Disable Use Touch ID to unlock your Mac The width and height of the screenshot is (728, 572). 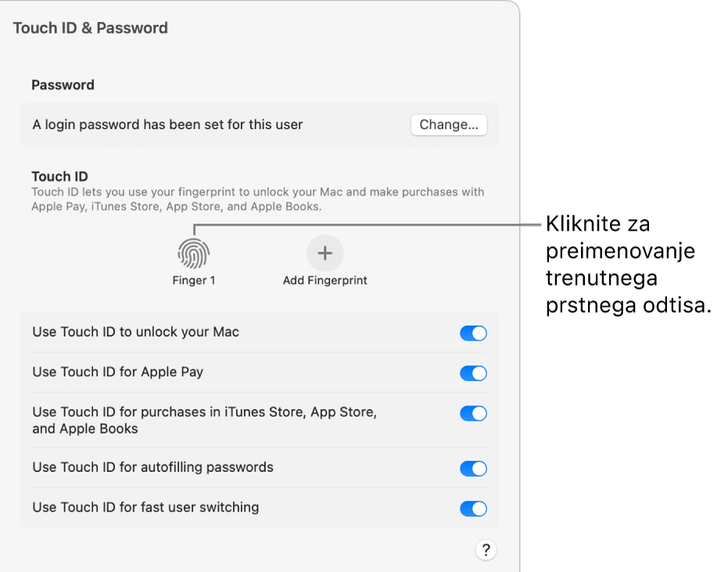pos(473,332)
